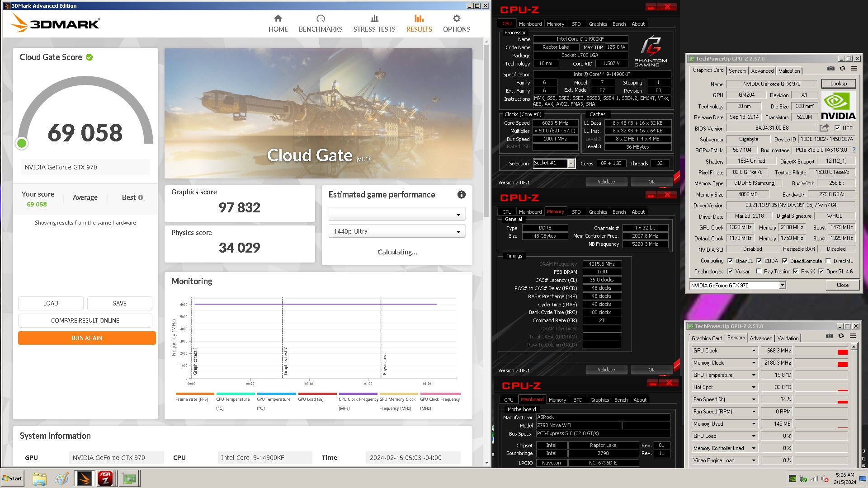Viewport: 868px width, 488px height.
Task: Click the Lookup button in GPU-Z
Action: [838, 84]
